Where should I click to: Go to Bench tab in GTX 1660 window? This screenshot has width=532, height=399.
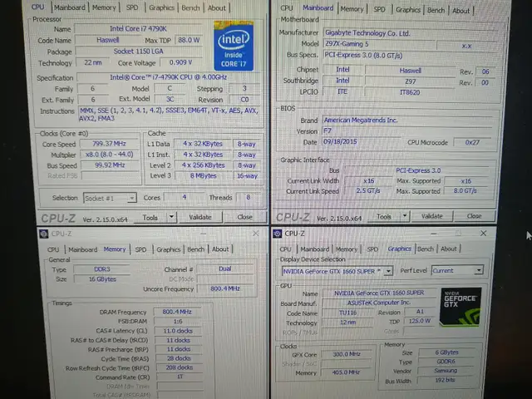tap(426, 249)
